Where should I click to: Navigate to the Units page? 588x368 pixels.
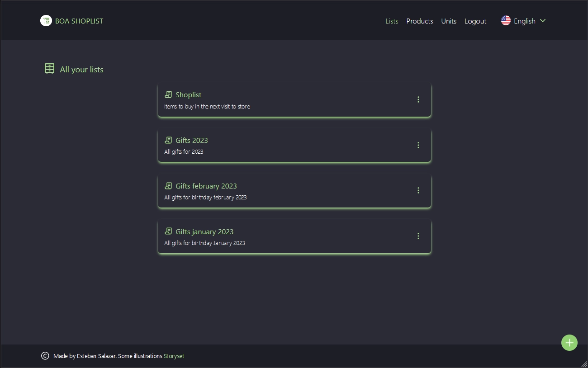point(448,21)
